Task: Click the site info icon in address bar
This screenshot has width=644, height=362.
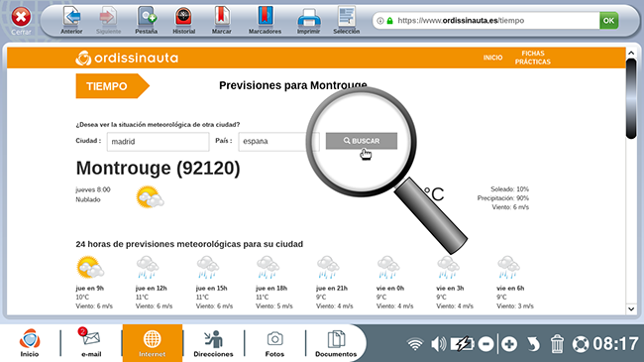Action: [380, 21]
